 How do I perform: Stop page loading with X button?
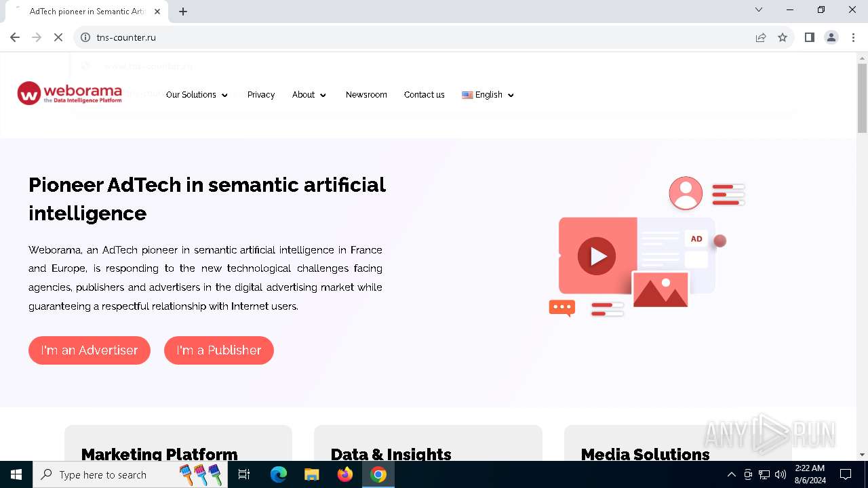[58, 37]
